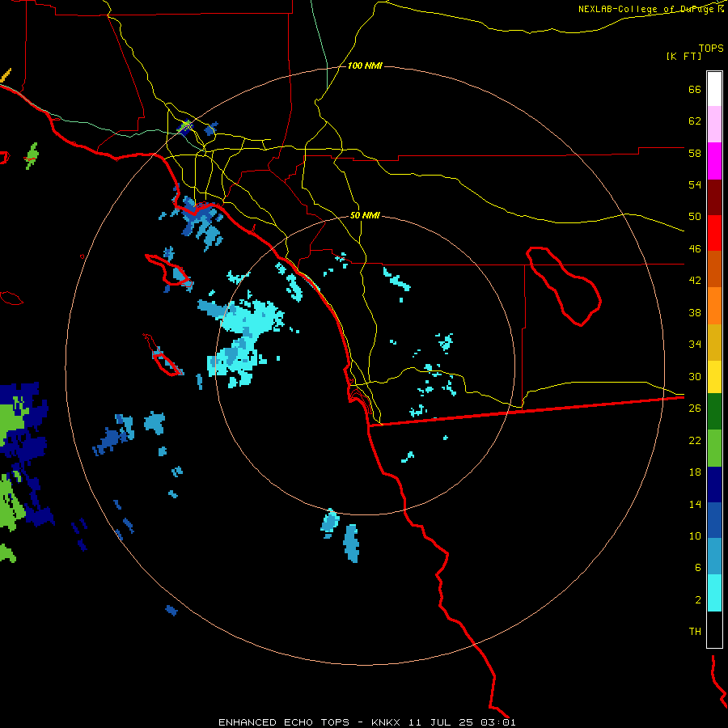Click the 100 NMI range ring label

point(365,66)
